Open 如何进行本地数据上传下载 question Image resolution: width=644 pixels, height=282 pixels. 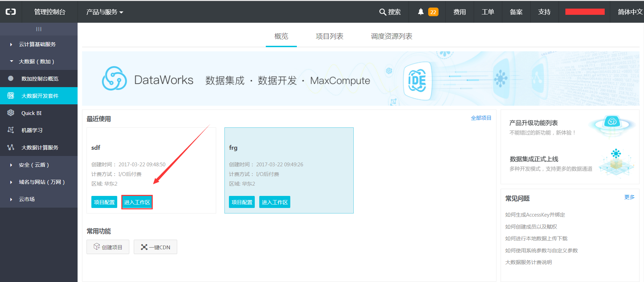(x=536, y=239)
